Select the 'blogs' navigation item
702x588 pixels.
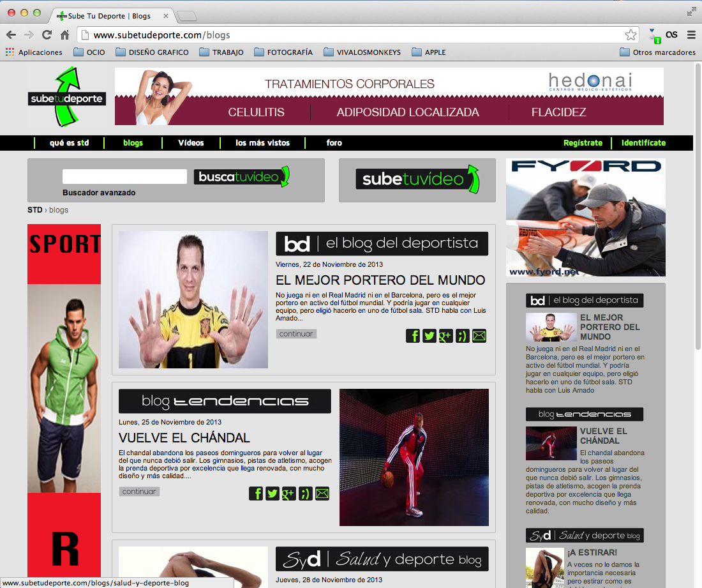tap(133, 143)
